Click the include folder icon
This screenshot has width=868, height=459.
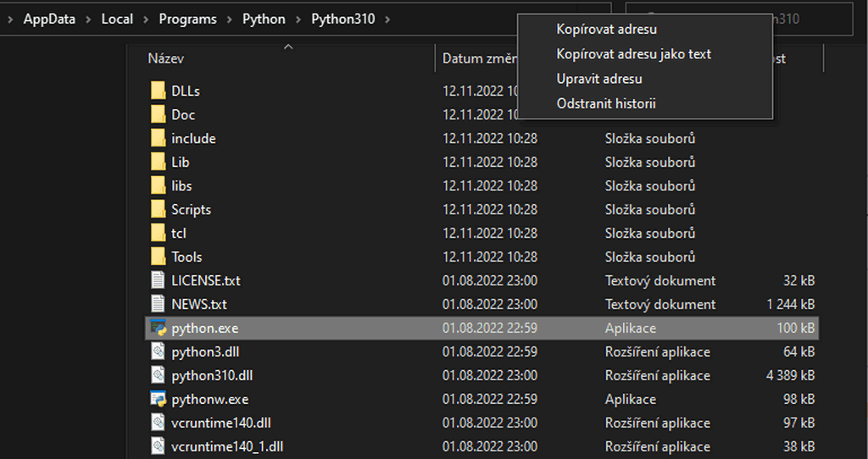[x=159, y=138]
